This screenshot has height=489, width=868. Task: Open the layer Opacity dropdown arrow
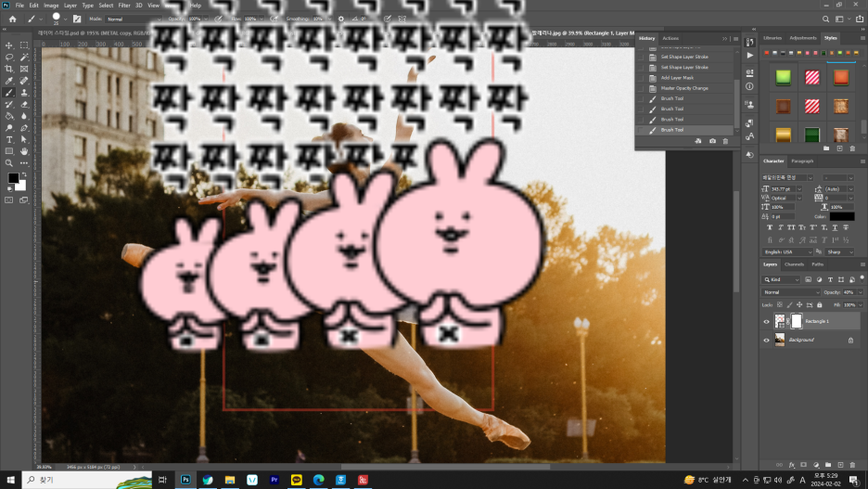860,292
